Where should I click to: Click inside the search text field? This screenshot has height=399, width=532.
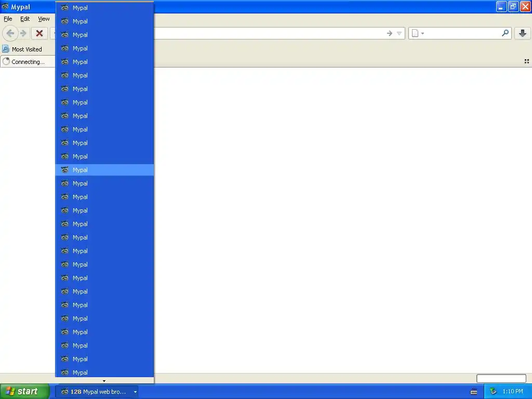click(463, 33)
